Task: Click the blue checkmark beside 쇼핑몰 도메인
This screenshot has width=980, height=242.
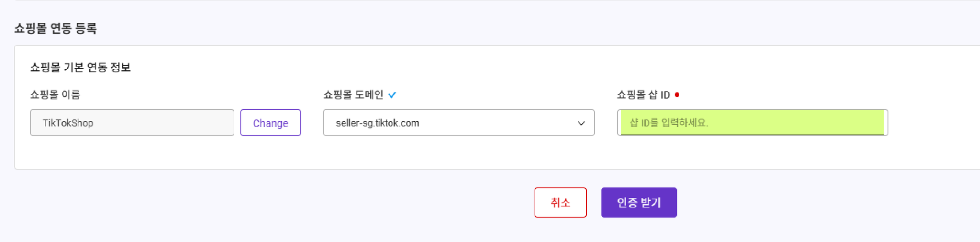Action: pos(392,95)
